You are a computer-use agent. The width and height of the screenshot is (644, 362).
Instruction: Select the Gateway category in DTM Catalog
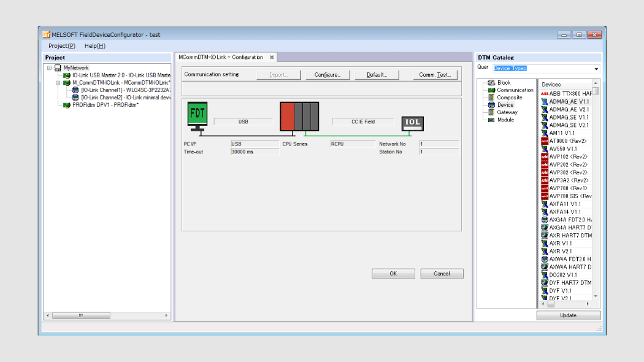[507, 112]
